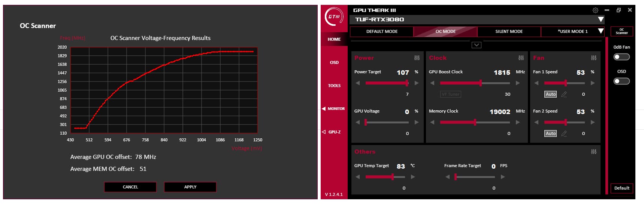Edit Fan 2 Speed curve pencil icon
The width and height of the screenshot is (644, 206).
(x=564, y=134)
